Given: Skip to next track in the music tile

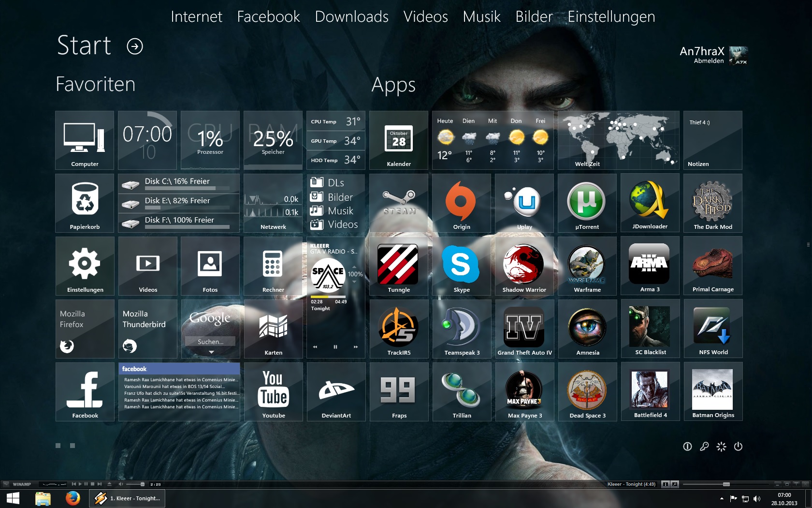Looking at the screenshot, I should point(356,347).
